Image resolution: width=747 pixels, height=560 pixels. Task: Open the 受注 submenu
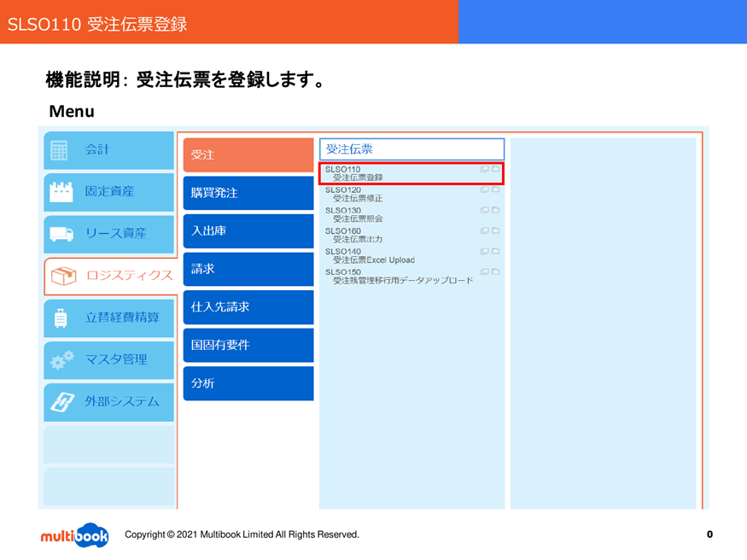[x=248, y=155]
